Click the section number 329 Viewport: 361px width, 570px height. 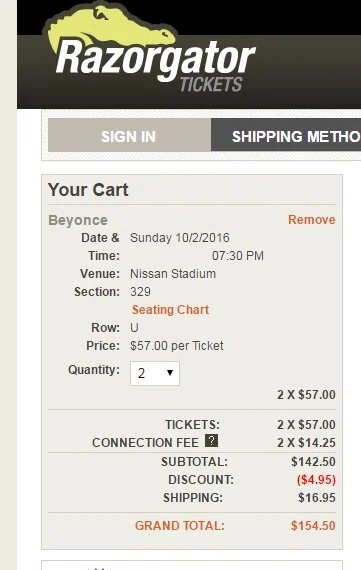pos(140,292)
